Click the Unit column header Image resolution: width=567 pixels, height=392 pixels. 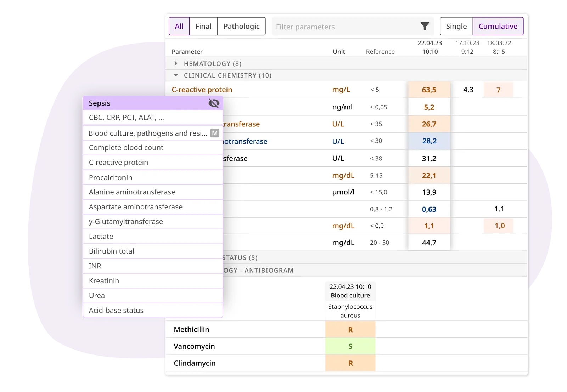(x=339, y=52)
